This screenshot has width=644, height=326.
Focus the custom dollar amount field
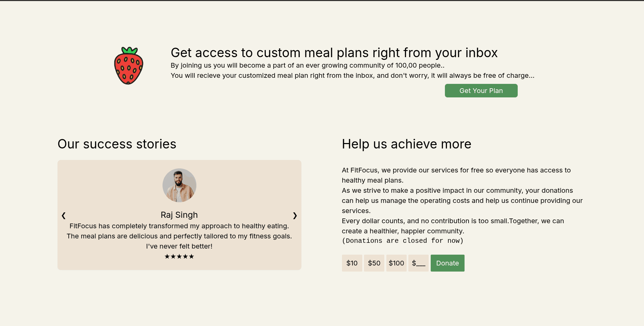point(418,263)
